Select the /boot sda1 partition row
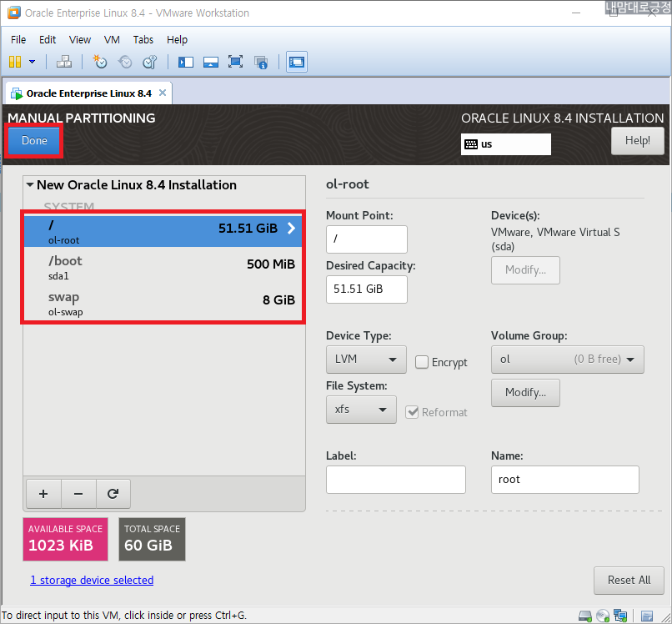The width and height of the screenshot is (672, 624). (x=163, y=267)
